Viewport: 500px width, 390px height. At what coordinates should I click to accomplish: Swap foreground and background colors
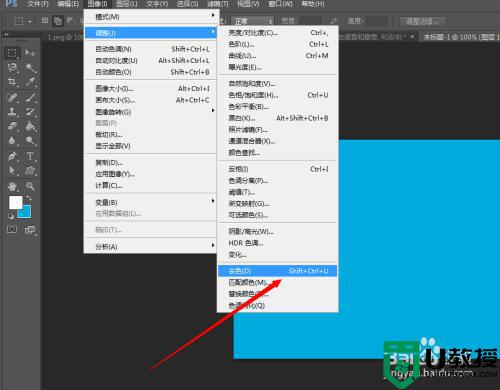point(29,198)
